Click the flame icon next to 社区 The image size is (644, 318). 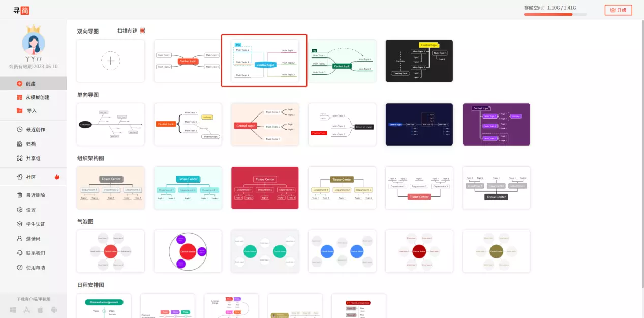[x=57, y=177]
